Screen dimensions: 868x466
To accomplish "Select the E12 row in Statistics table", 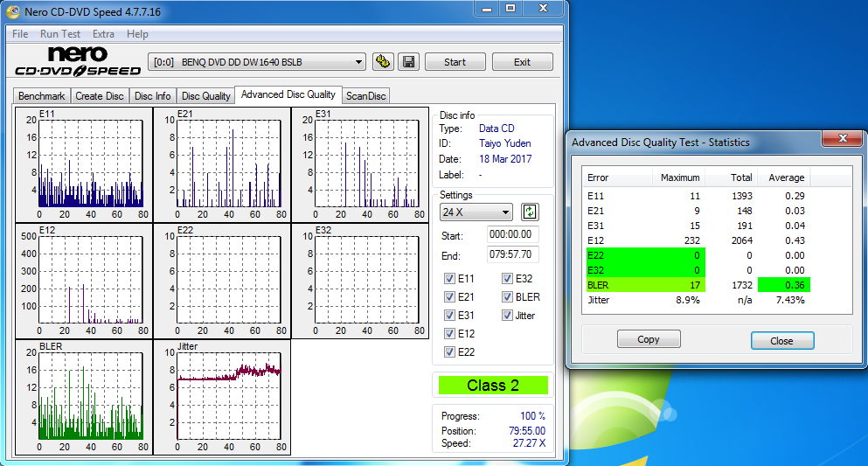I will pos(697,240).
